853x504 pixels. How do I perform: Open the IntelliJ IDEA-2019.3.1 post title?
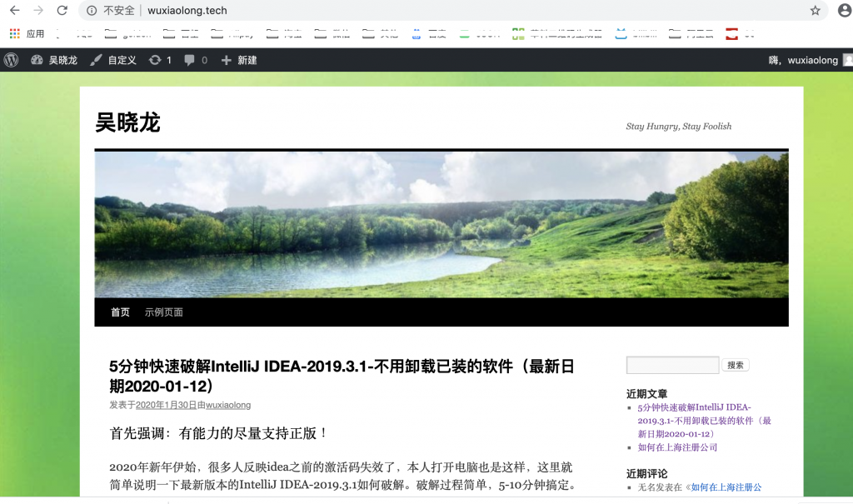coord(342,376)
